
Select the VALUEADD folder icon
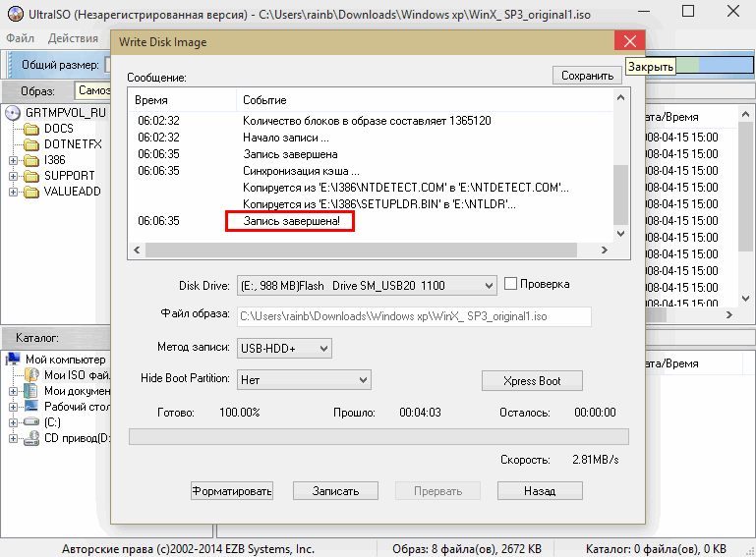(31, 192)
